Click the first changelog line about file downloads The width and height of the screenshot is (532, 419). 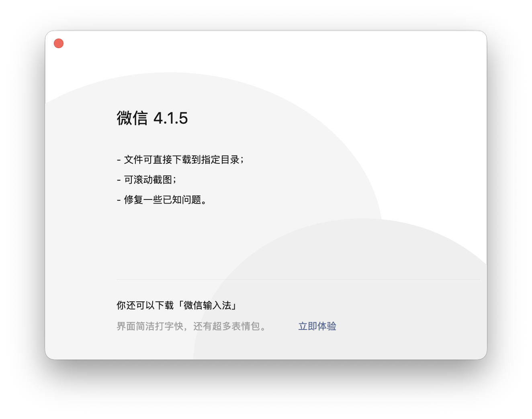pos(182,159)
